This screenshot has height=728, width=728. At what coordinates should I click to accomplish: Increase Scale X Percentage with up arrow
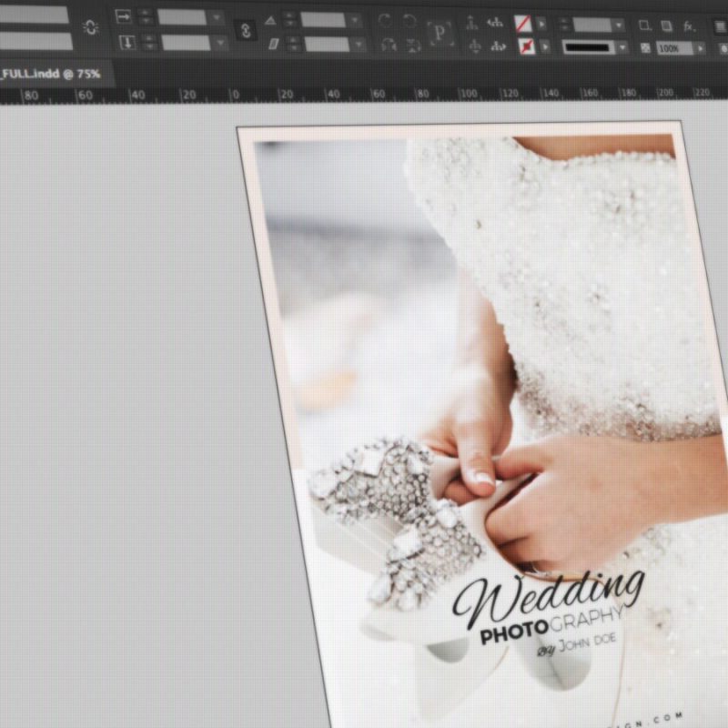click(x=146, y=13)
